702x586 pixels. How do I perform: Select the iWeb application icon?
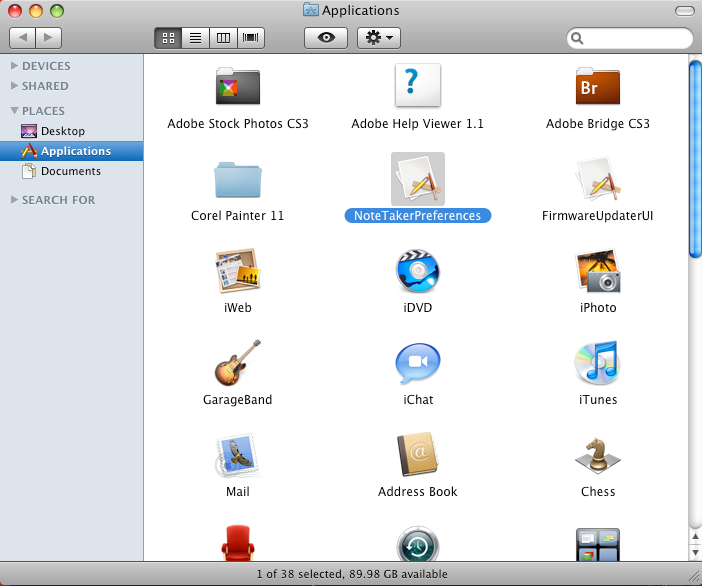(x=238, y=271)
